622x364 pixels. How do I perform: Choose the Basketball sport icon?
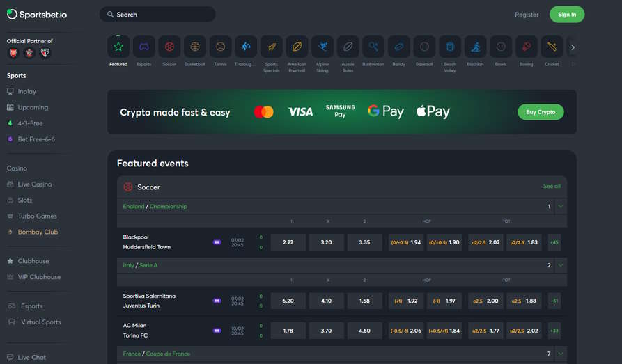[195, 47]
